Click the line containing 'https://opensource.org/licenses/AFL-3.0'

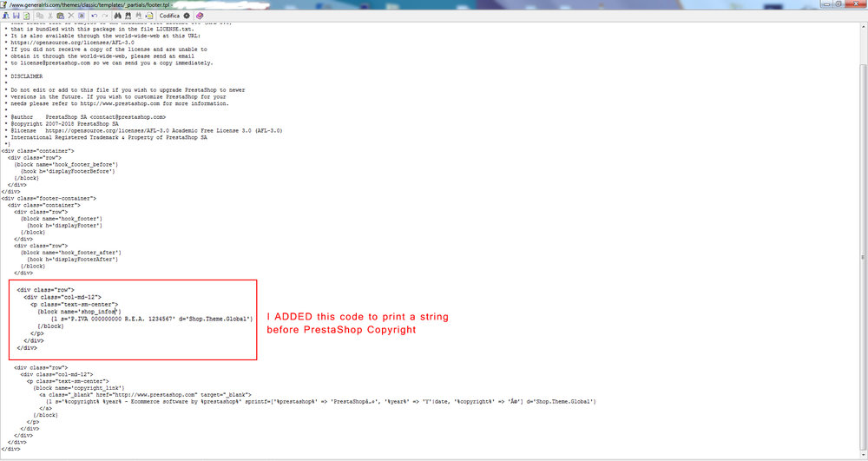72,43
